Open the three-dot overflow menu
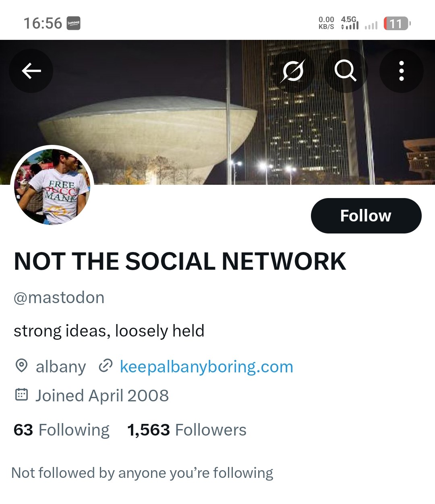 [x=401, y=71]
